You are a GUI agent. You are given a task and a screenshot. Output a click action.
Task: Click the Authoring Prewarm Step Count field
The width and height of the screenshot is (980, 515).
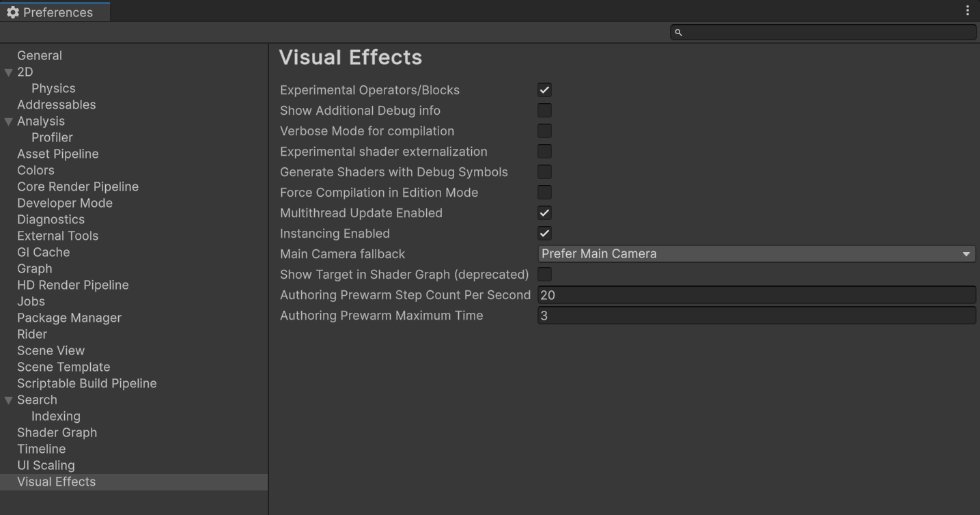pyautogui.click(x=756, y=295)
